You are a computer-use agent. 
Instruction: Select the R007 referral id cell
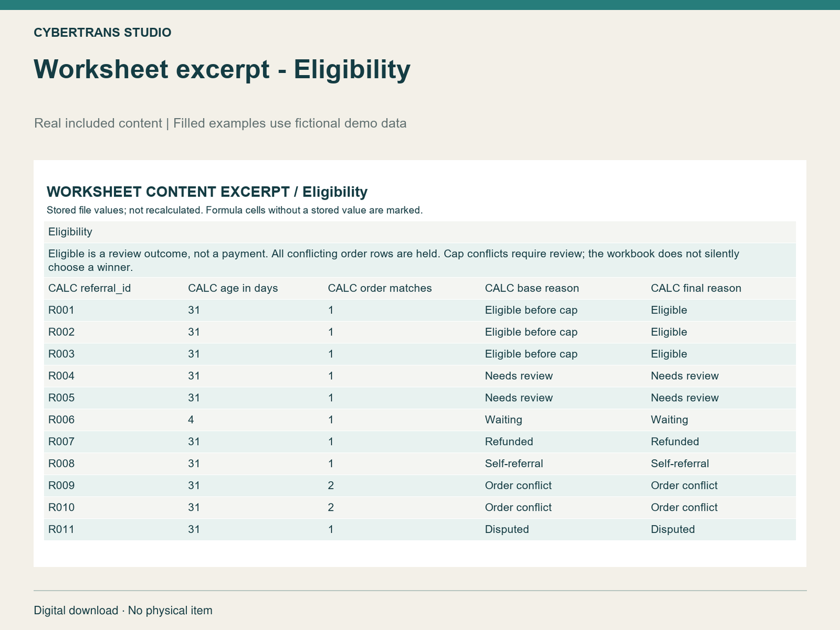click(x=61, y=442)
